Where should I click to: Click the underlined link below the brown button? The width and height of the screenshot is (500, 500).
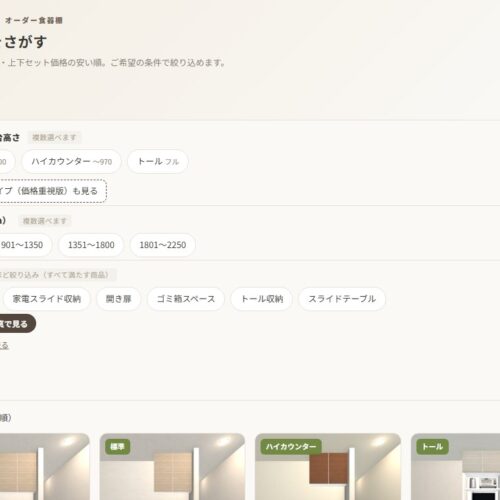[x=4, y=346]
